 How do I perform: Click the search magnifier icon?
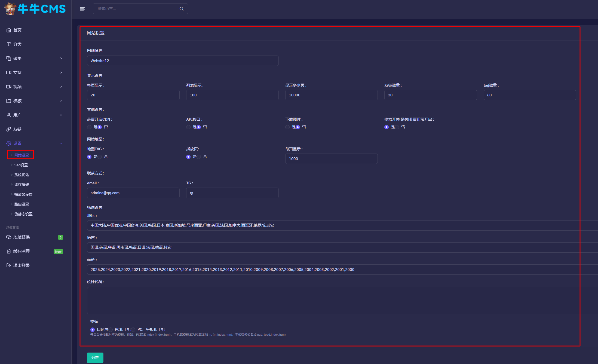coord(182,9)
